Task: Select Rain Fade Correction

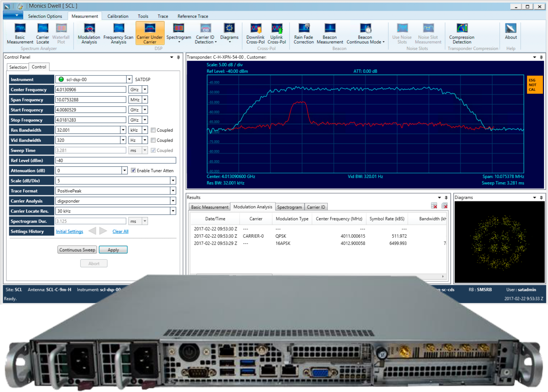Action: pos(304,34)
